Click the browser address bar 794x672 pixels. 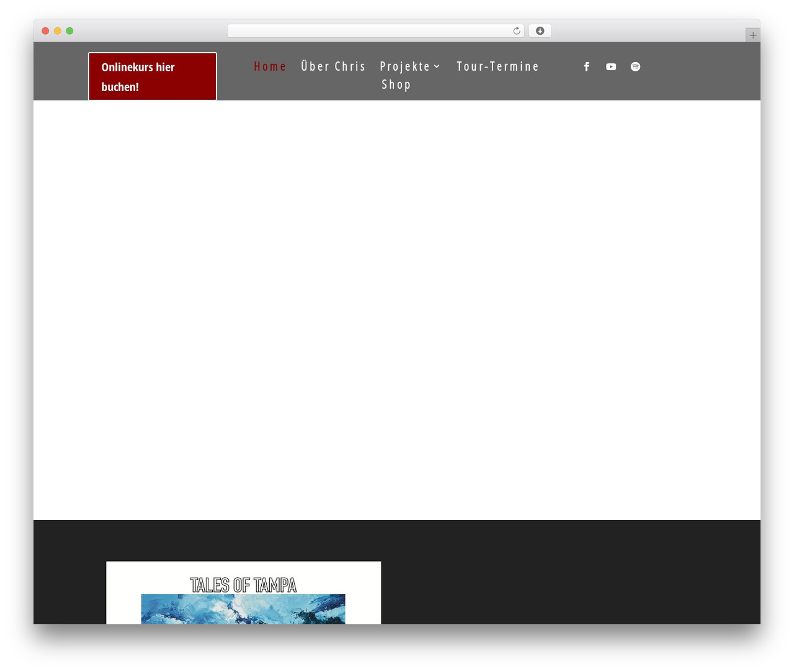pos(375,31)
